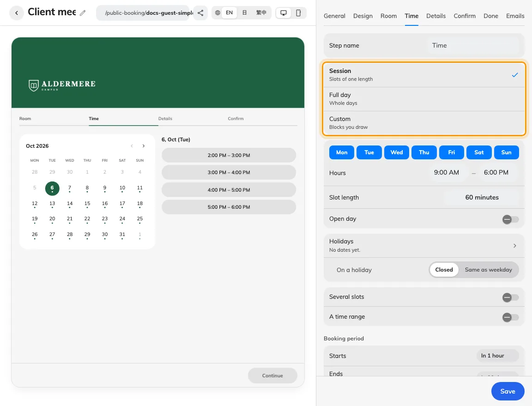The width and height of the screenshot is (532, 406).
Task: Select October 15 in the calendar
Action: coord(87,204)
